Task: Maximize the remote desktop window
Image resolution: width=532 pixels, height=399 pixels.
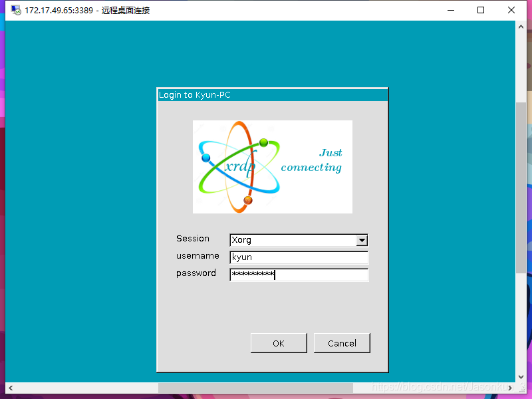Action: point(481,10)
